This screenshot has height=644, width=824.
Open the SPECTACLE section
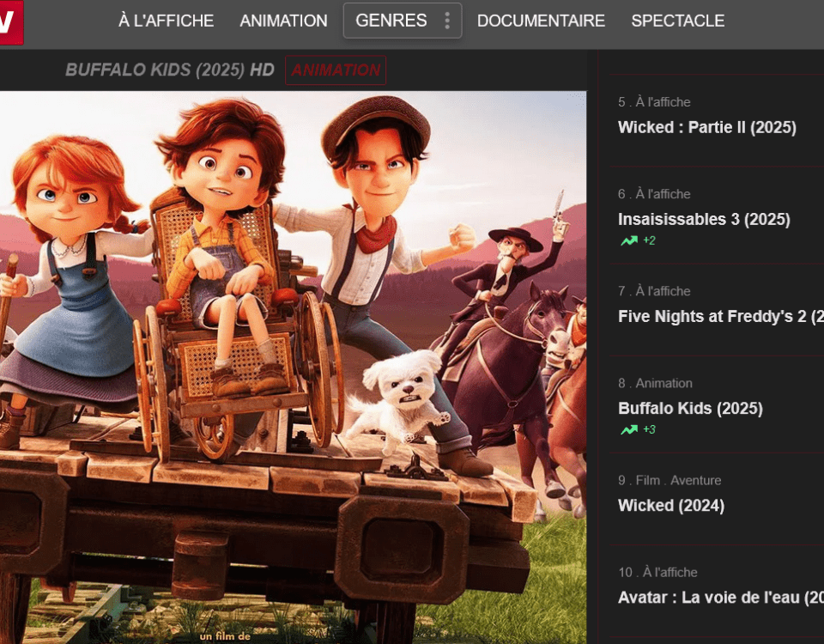(678, 21)
